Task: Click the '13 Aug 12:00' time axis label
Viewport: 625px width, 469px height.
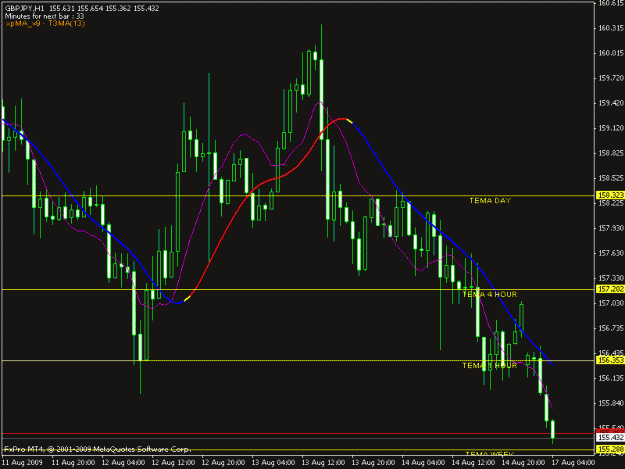Action: (x=323, y=463)
